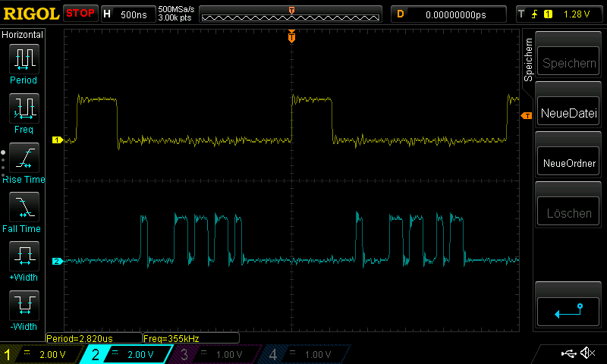Image resolution: width=607 pixels, height=364 pixels.
Task: Click the small trigger marker above memory bar
Action: [291, 10]
